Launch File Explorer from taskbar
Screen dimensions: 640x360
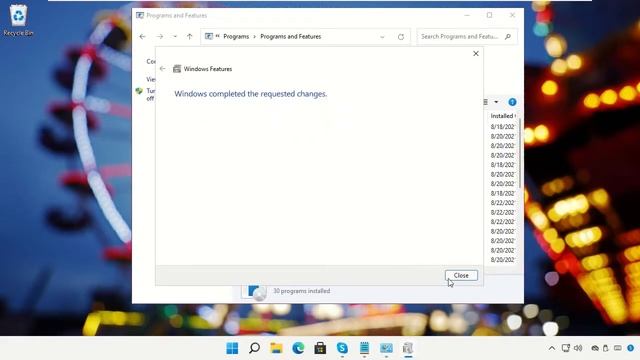276,348
